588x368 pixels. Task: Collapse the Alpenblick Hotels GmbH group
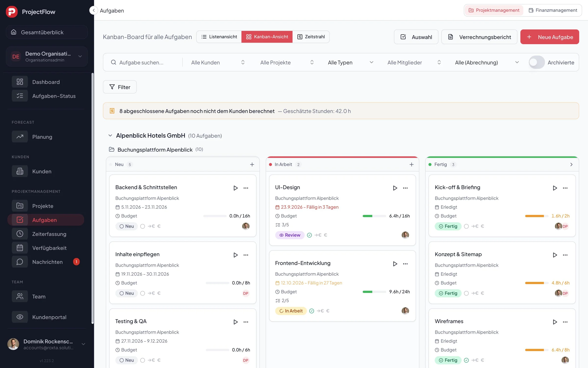coord(110,135)
